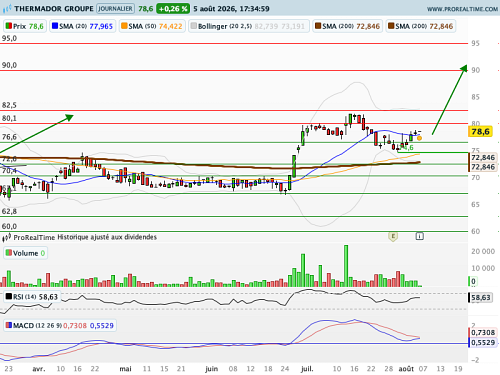Select the 62,8 support level label

click(x=9, y=211)
